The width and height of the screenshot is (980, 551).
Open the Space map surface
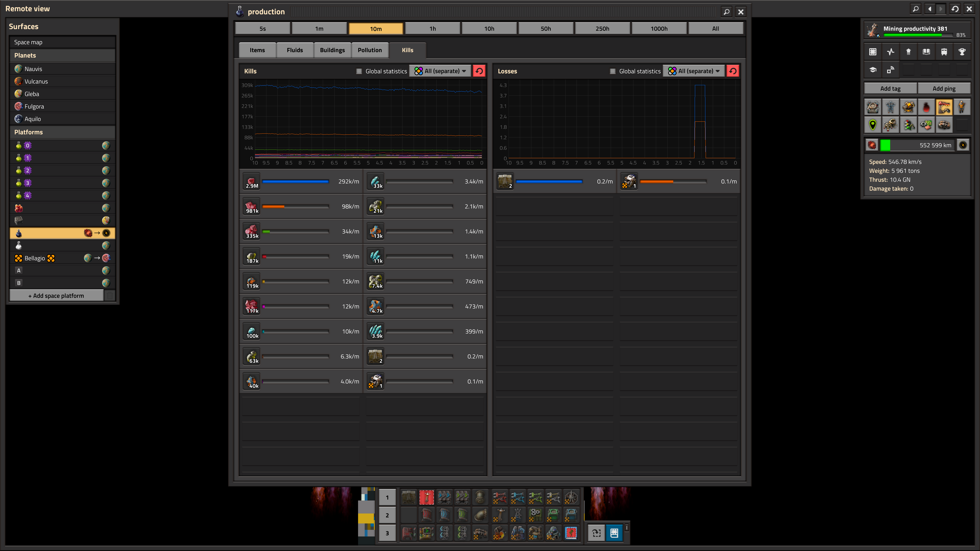click(62, 42)
